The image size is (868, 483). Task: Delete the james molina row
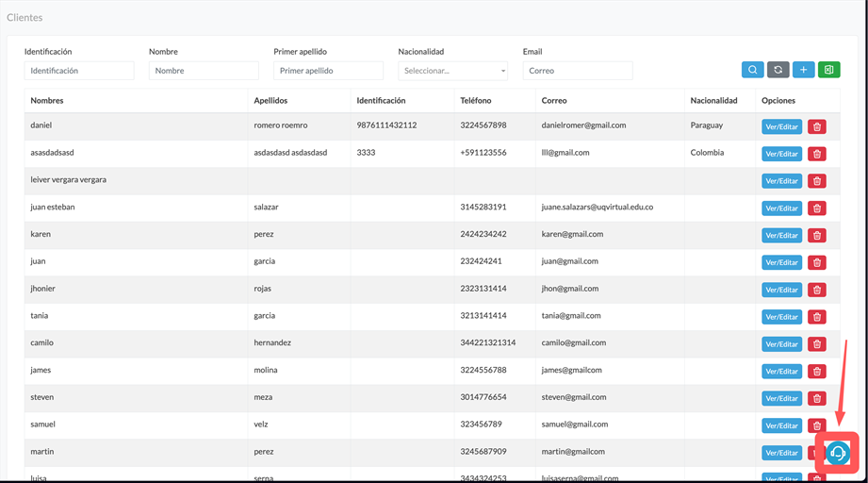pos(816,371)
